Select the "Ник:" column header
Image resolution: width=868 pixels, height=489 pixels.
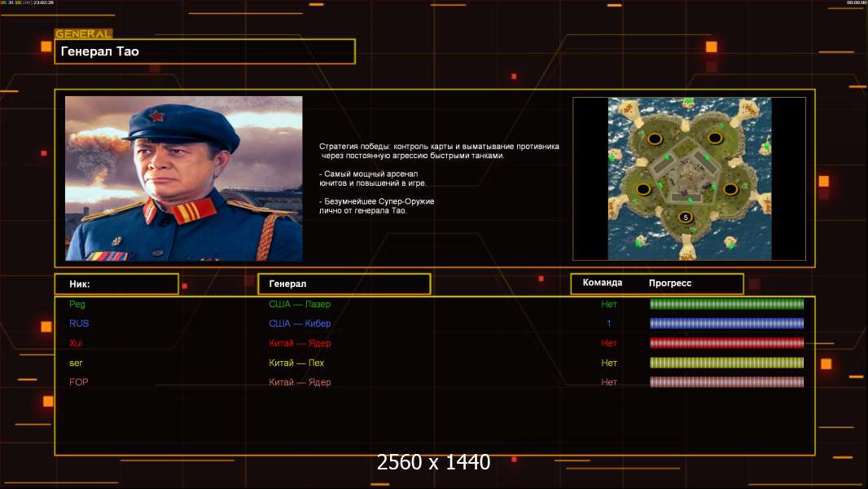pyautogui.click(x=116, y=284)
